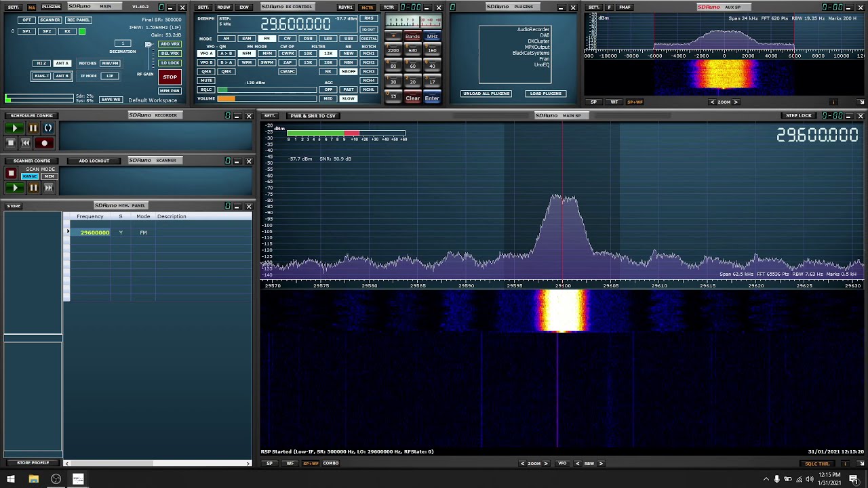Pause the scan in the Scanner panel
The width and height of the screenshot is (868, 488).
coord(33,188)
